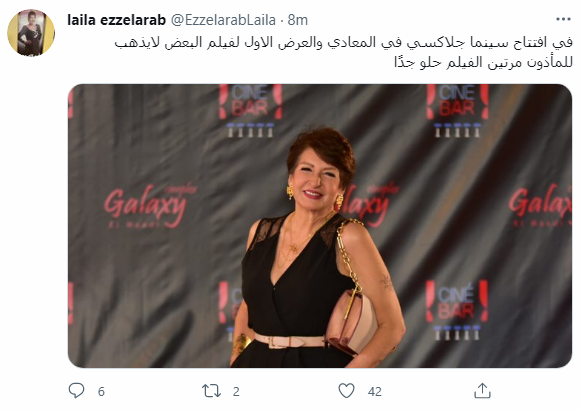580x410 pixels.
Task: Click the like count showing 42
Action: (x=374, y=391)
